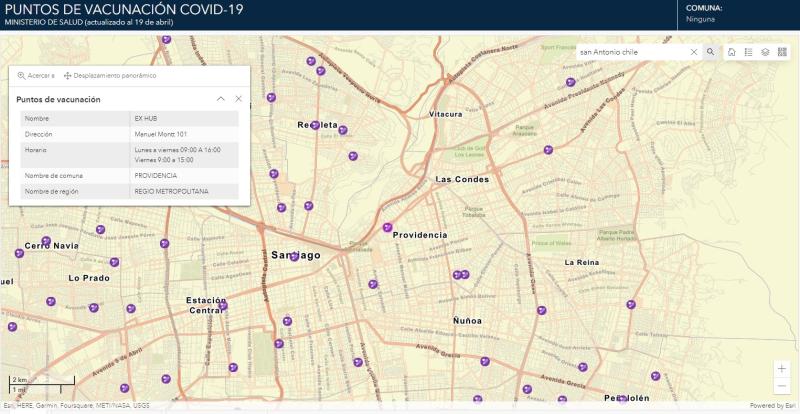The height and width of the screenshot is (414, 800).
Task: Click 'Desplazamiento panorámico' pan action
Action: coord(110,75)
